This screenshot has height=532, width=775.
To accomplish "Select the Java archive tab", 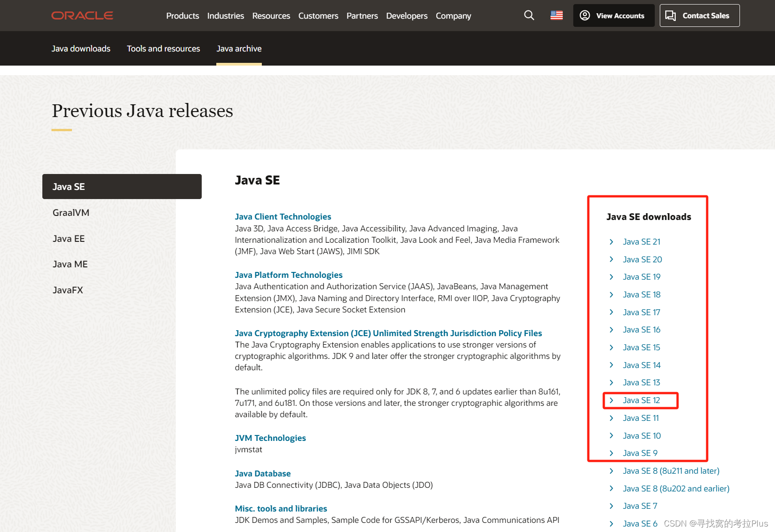I will 239,49.
